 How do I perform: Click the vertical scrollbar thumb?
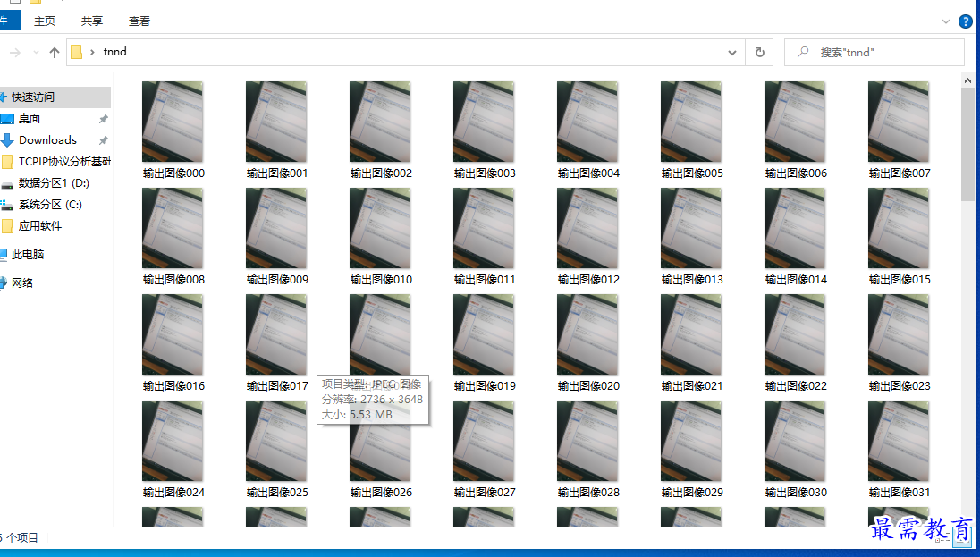pyautogui.click(x=967, y=145)
